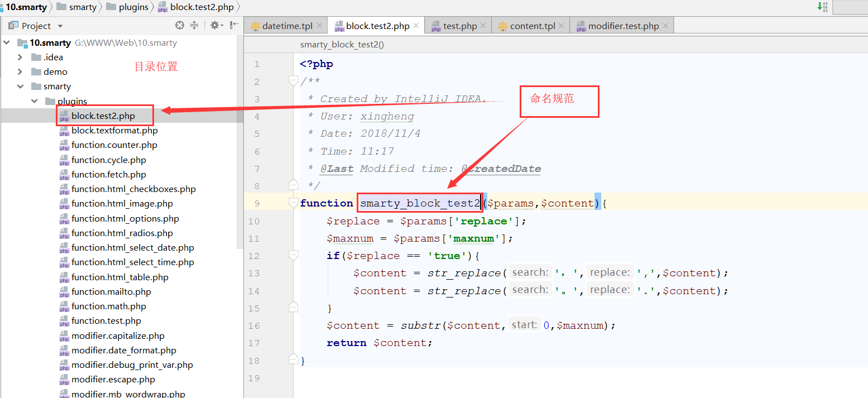Screen dimensions: 868x398
Task: Click the smarty_block_test2() breadcrumb
Action: (342, 45)
